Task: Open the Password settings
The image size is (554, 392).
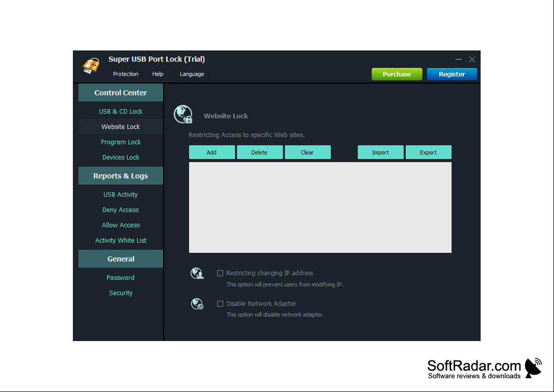Action: click(120, 277)
